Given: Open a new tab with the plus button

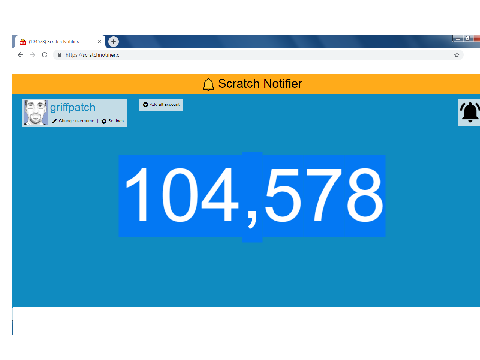Looking at the screenshot, I should [x=113, y=42].
